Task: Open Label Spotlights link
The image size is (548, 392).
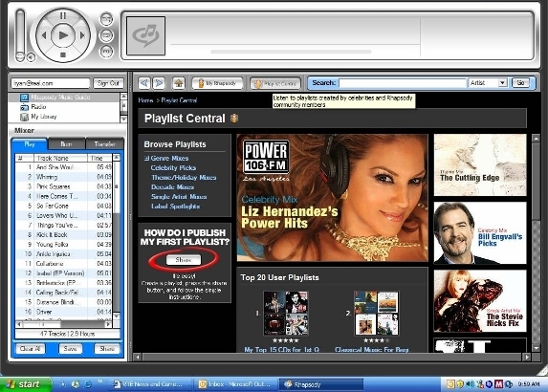Action: pos(175,207)
